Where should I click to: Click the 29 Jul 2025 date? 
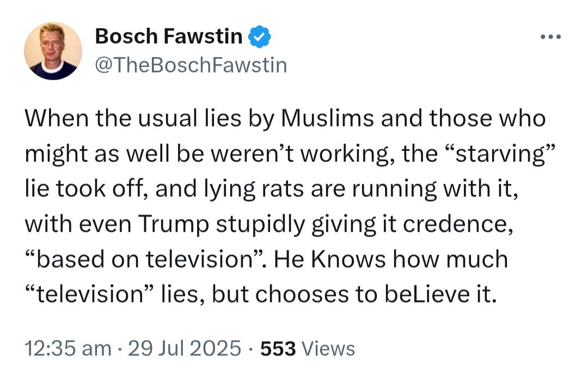click(185, 348)
